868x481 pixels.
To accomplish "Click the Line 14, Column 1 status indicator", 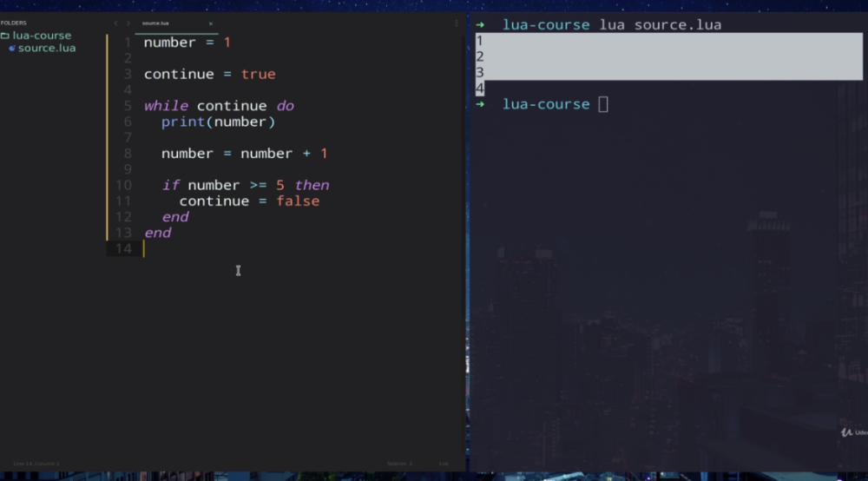I will pyautogui.click(x=36, y=464).
